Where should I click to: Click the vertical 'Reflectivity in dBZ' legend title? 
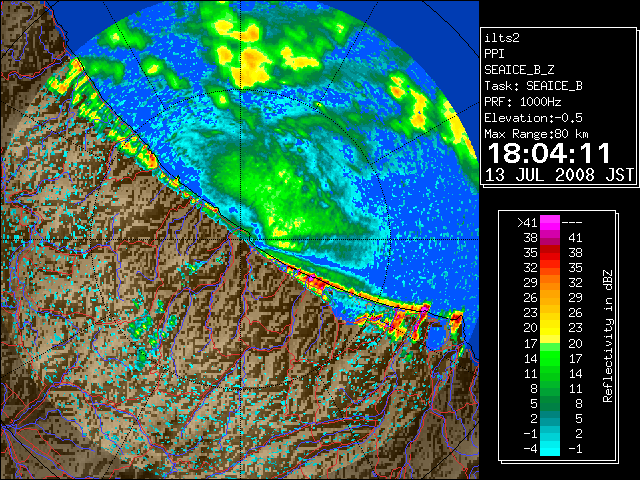point(607,336)
